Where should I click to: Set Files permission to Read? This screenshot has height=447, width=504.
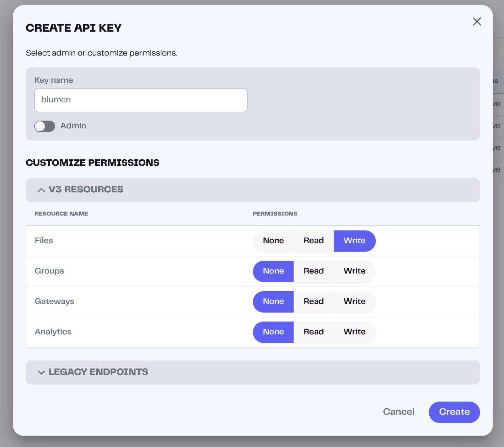pos(313,241)
